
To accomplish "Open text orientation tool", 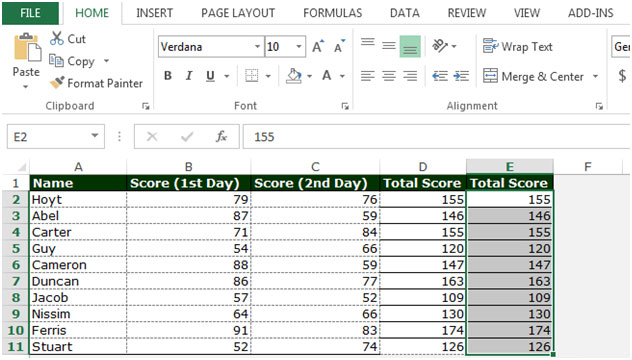I will pos(440,46).
